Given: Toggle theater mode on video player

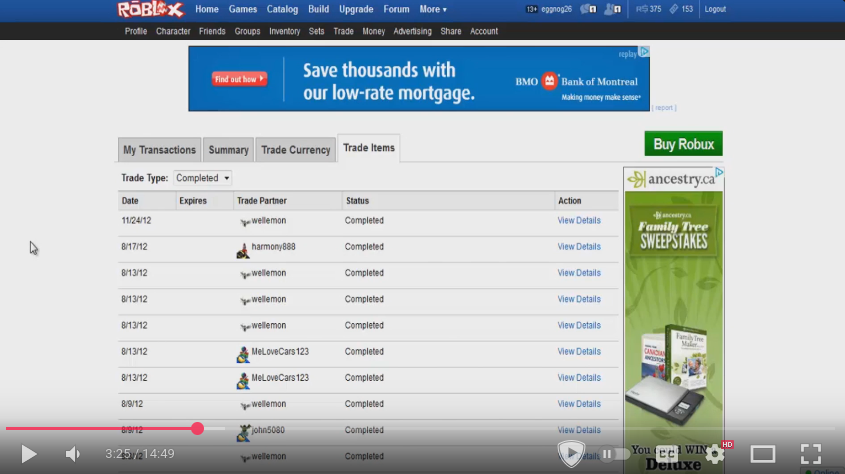Looking at the screenshot, I should coord(762,454).
